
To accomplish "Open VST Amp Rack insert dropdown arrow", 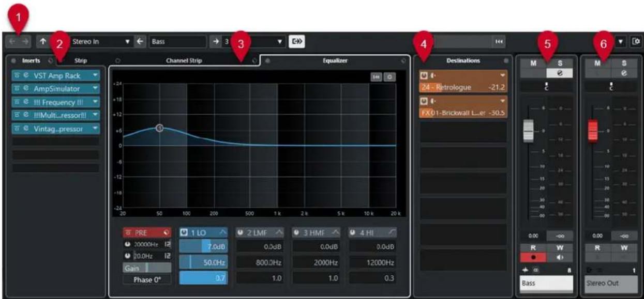I will [95, 75].
